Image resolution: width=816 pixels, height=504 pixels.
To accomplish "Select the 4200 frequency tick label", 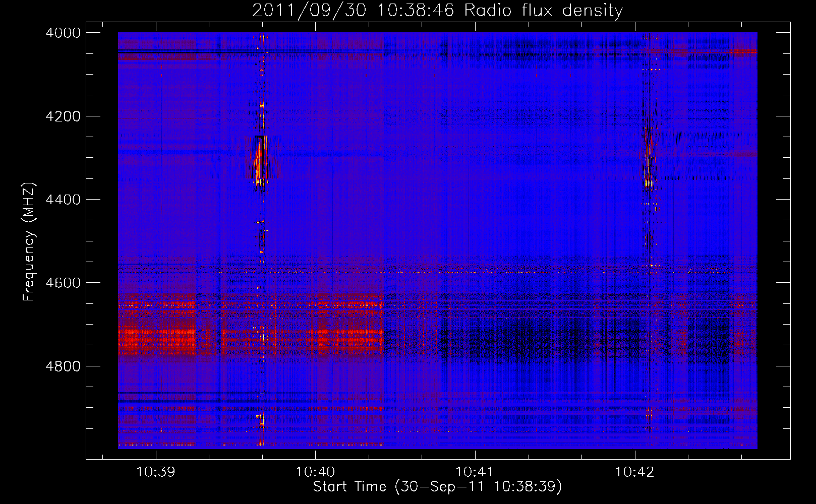I will tap(63, 116).
